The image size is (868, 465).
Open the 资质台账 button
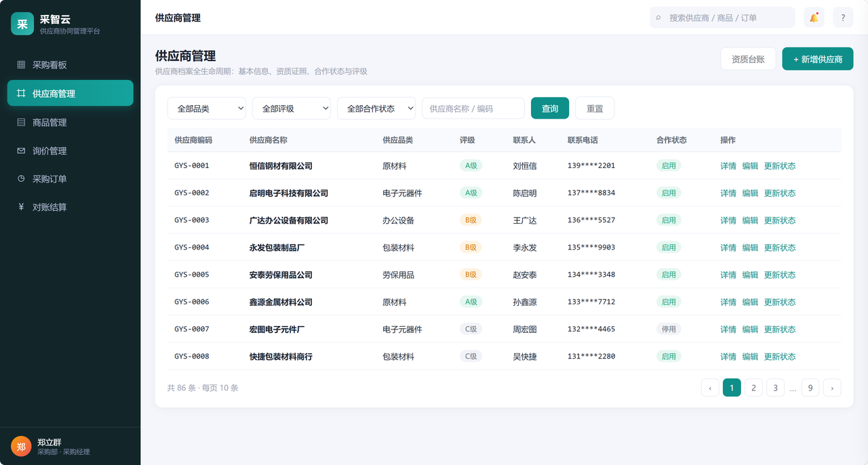coord(748,59)
